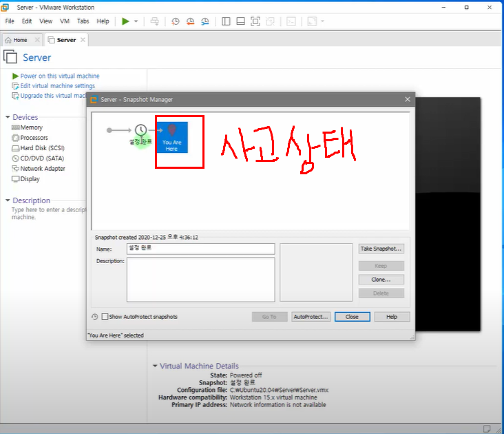Viewport: 504px width, 434px height.
Task: Click the Delete button in Snapshot Manager
Action: pos(381,293)
